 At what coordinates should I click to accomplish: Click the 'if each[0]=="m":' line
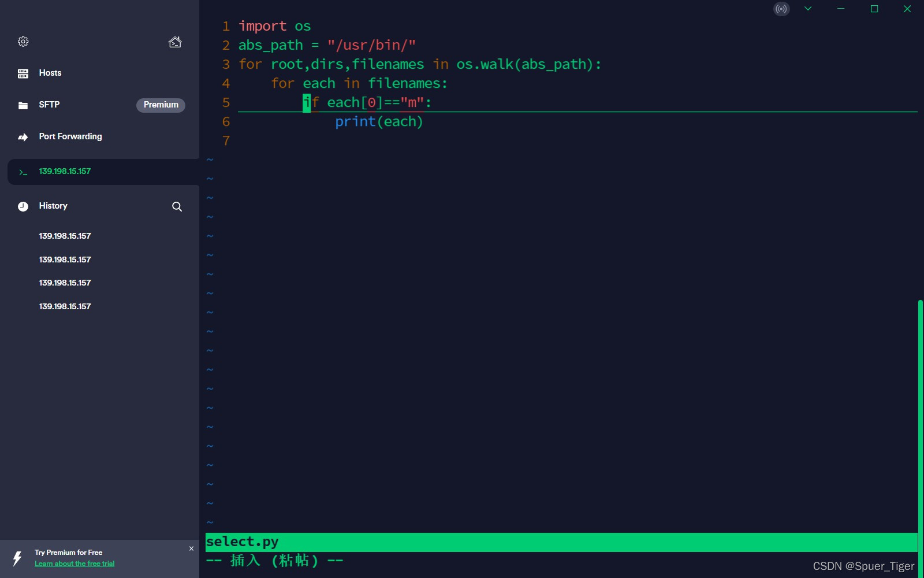[367, 102]
